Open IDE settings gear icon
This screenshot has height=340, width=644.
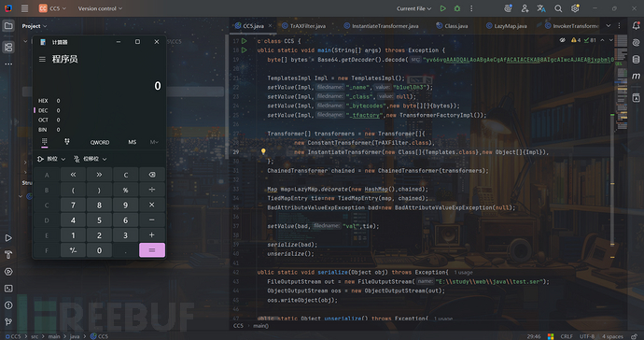tap(575, 8)
